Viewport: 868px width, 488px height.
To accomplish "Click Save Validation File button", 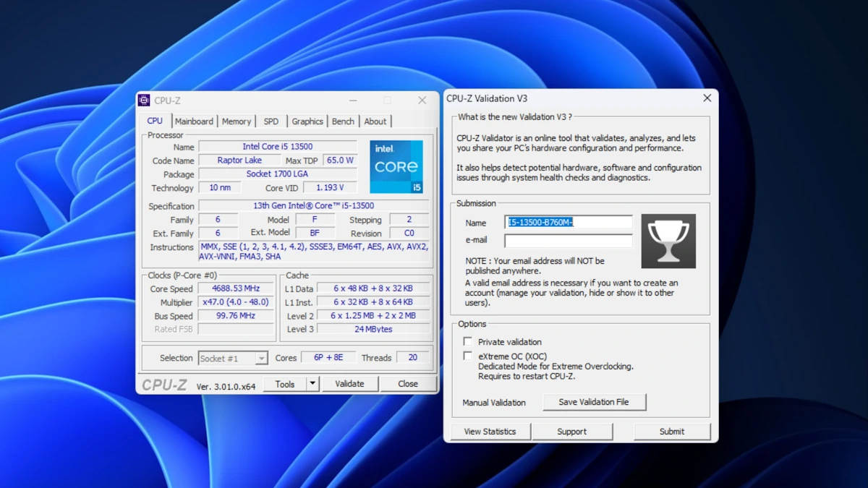I will tap(594, 402).
